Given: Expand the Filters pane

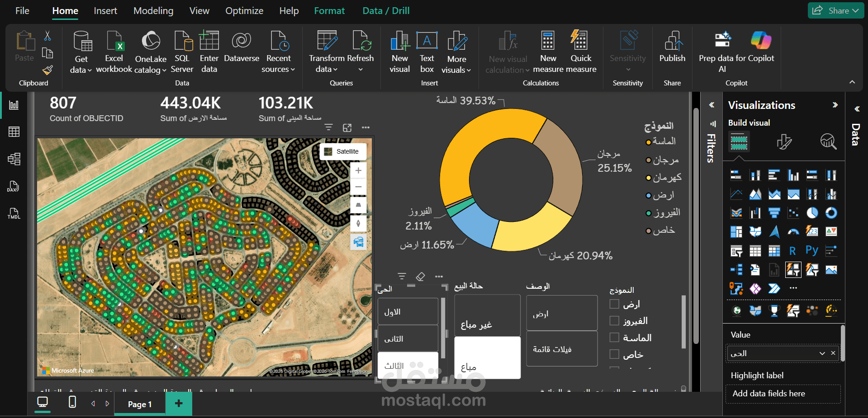Looking at the screenshot, I should coord(711,105).
